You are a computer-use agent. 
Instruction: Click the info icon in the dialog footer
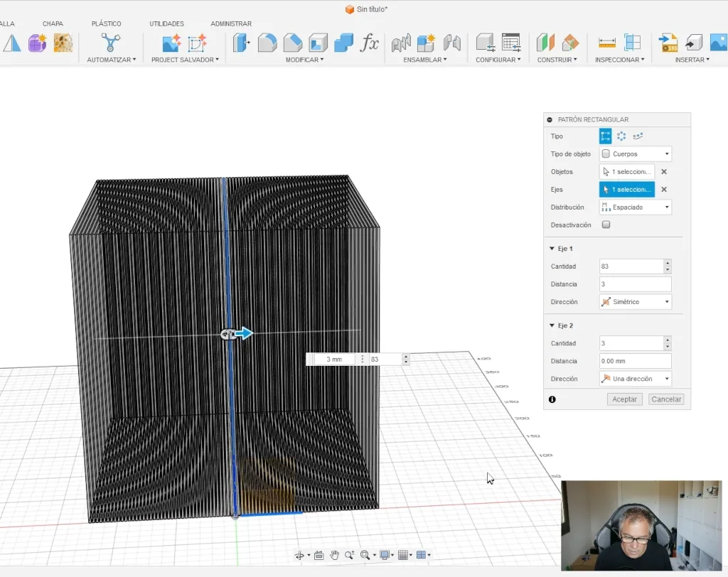552,399
